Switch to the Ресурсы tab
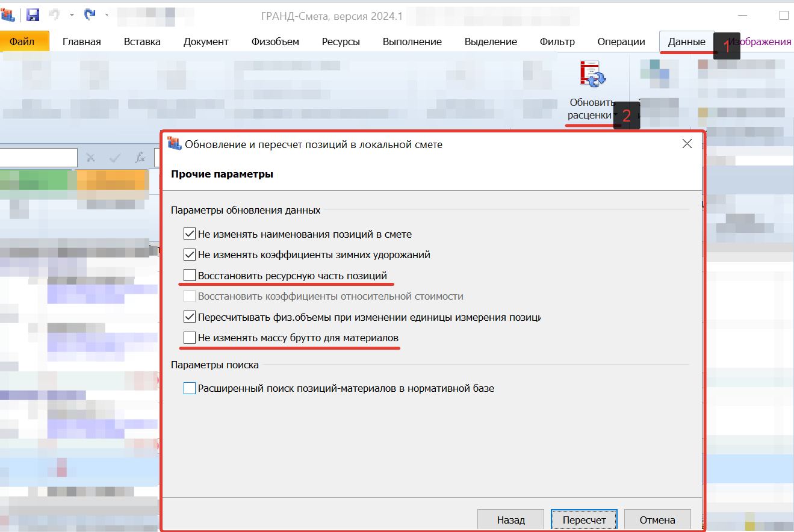 click(341, 42)
